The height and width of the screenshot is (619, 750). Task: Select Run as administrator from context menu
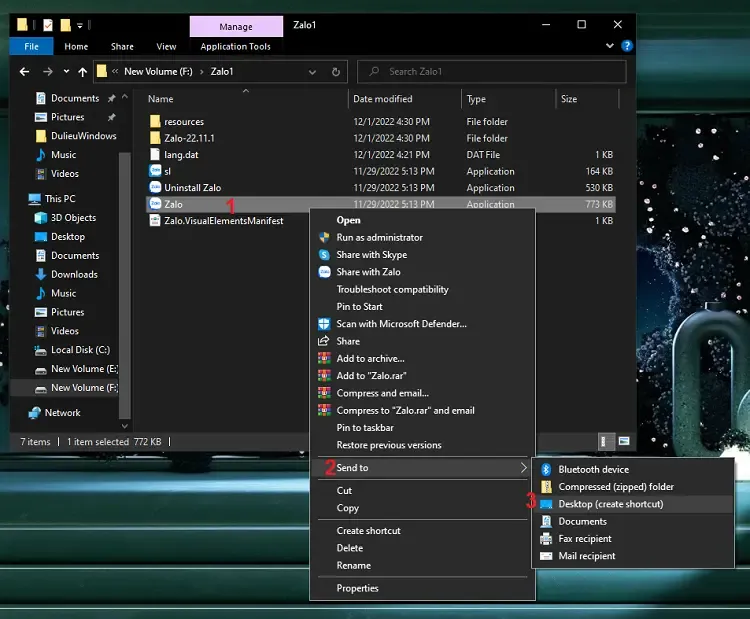[x=379, y=238]
